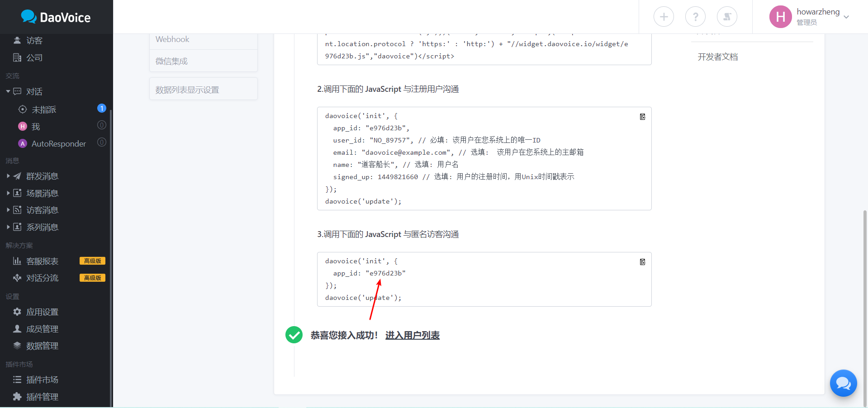
Task: Open 数据管理 in sidebar
Action: coord(42,346)
